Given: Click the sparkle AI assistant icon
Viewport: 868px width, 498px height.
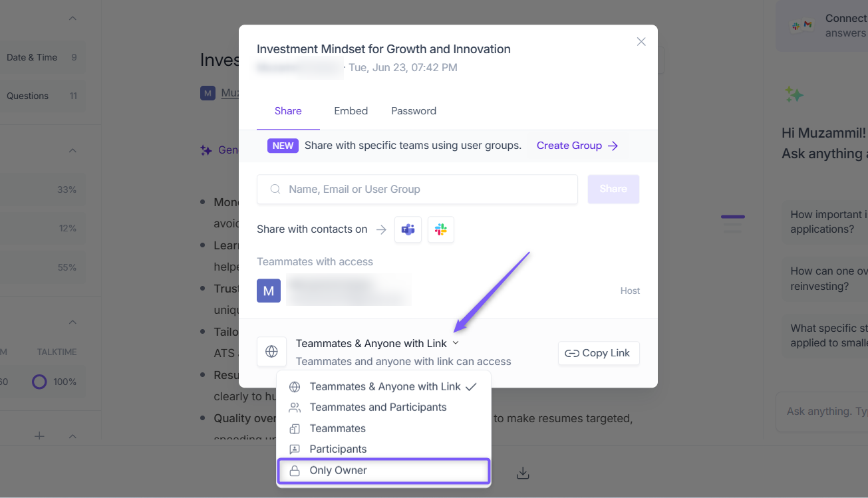Looking at the screenshot, I should click(794, 94).
